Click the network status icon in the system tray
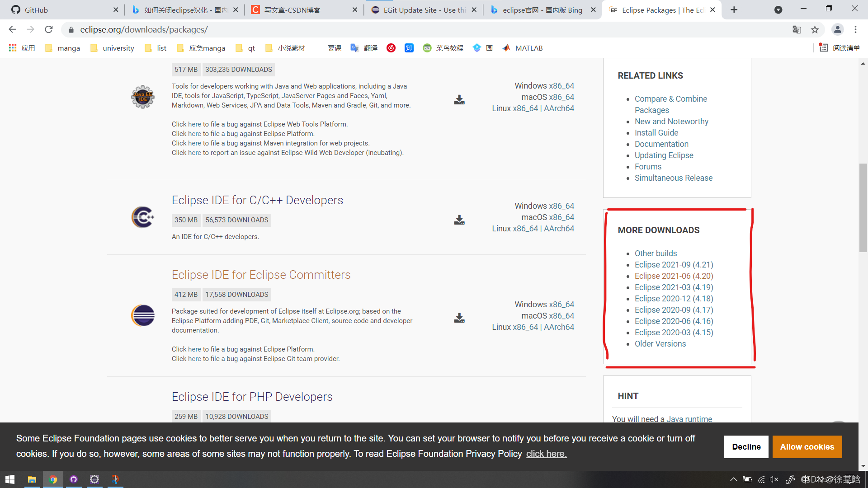Screen dimensions: 868x488 click(761, 479)
